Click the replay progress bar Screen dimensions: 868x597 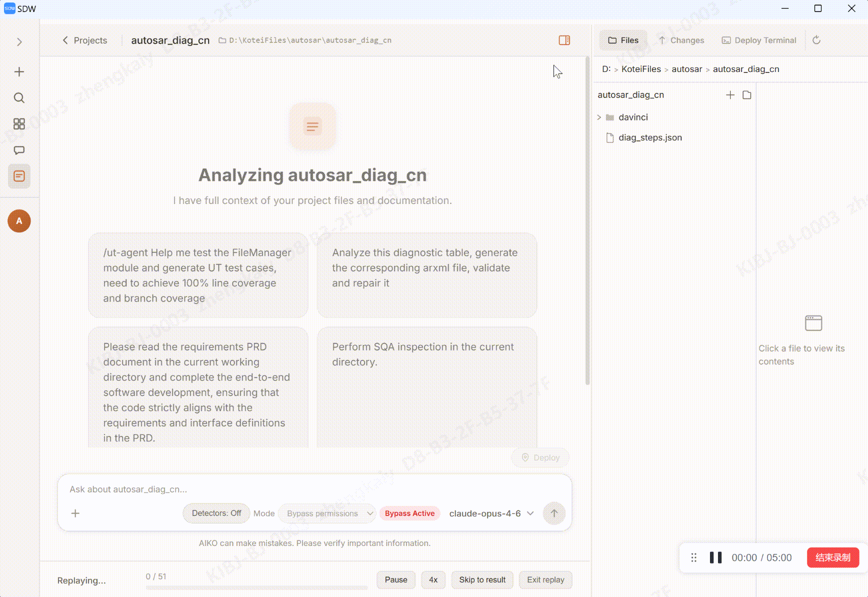tap(256, 587)
